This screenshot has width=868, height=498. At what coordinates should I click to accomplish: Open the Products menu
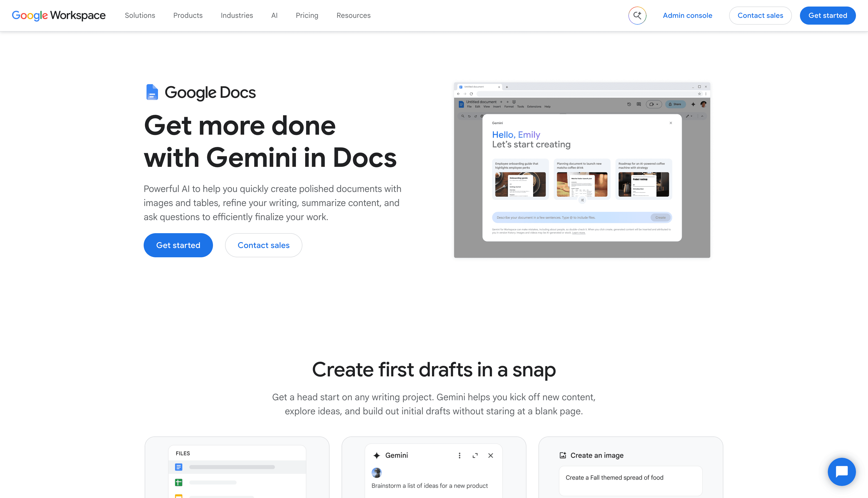click(x=188, y=15)
